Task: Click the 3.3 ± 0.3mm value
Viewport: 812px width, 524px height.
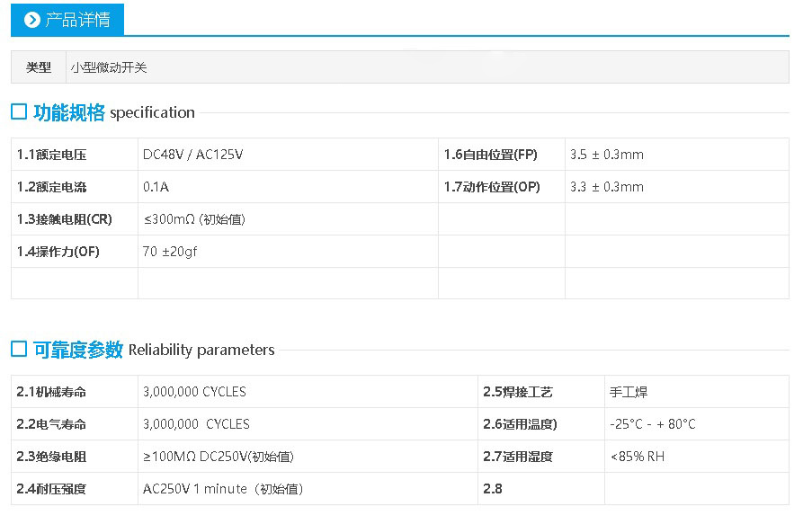Action: (x=607, y=187)
